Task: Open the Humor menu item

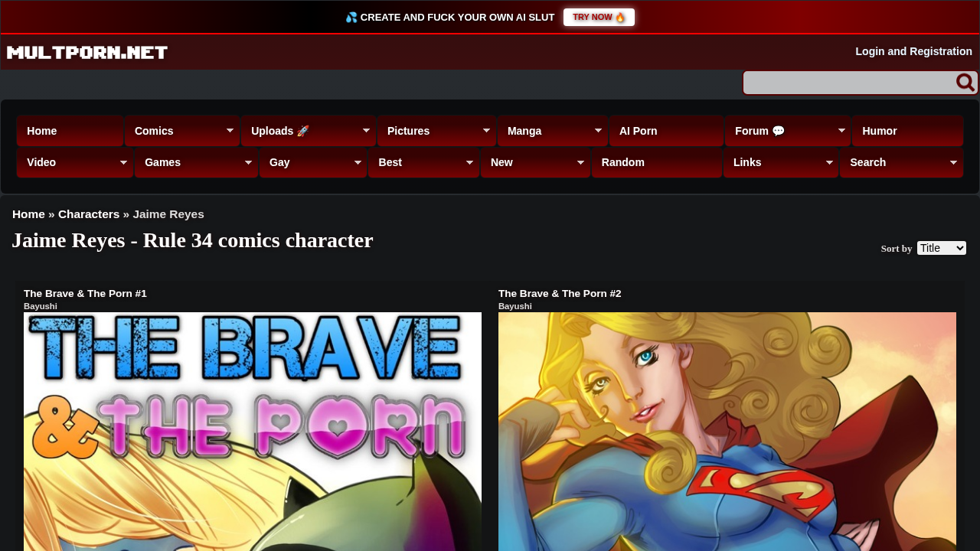Action: point(908,131)
